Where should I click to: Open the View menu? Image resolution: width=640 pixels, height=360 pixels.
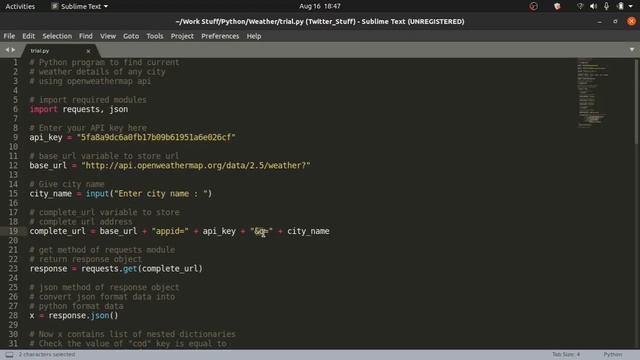click(x=108, y=36)
